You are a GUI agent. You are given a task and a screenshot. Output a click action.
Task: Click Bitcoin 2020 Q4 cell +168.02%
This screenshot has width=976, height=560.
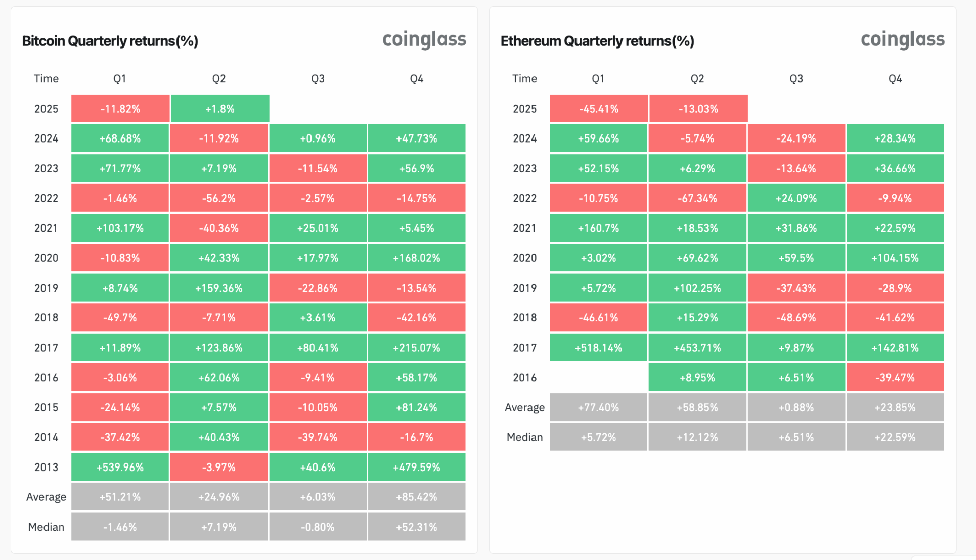click(x=416, y=258)
